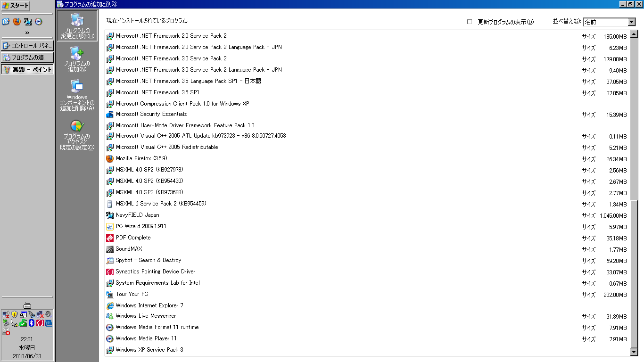Click the NavyFIELD Japan list icon

click(110, 215)
